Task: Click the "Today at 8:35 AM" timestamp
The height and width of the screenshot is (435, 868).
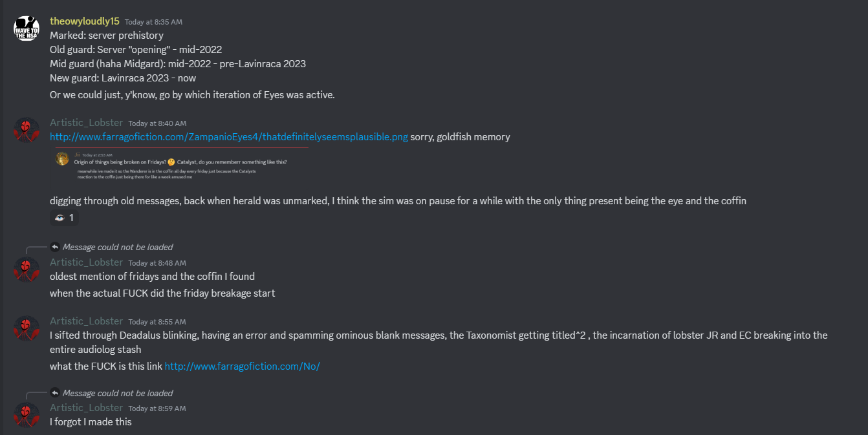Action: click(x=153, y=22)
